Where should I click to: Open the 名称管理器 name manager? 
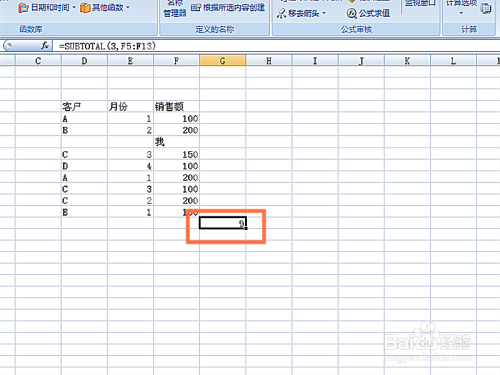click(175, 9)
